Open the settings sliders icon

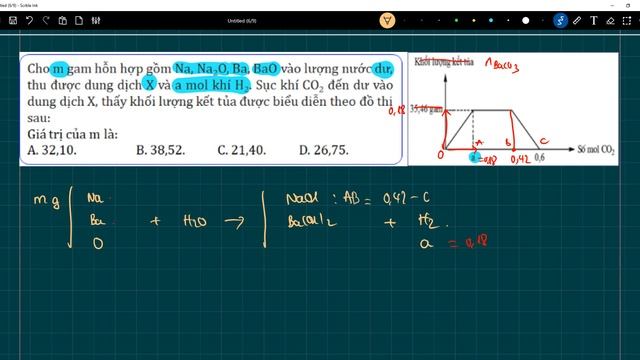pyautogui.click(x=96, y=20)
